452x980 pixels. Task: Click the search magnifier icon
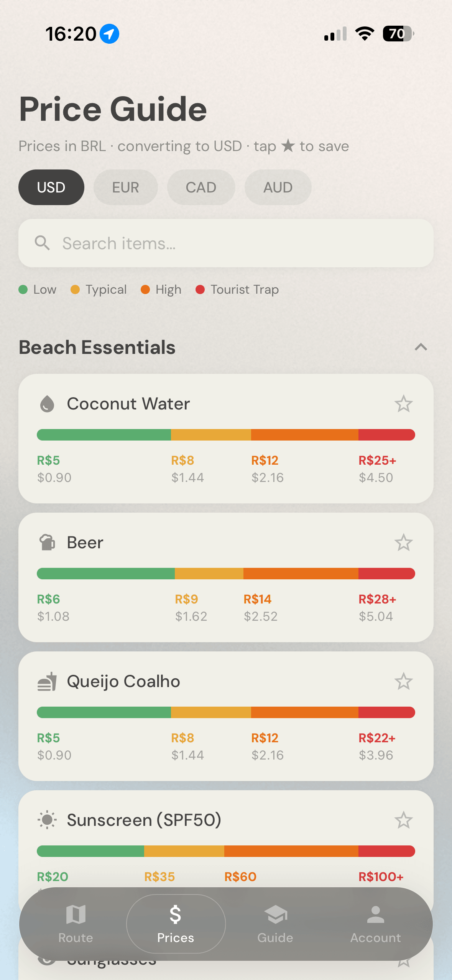42,243
